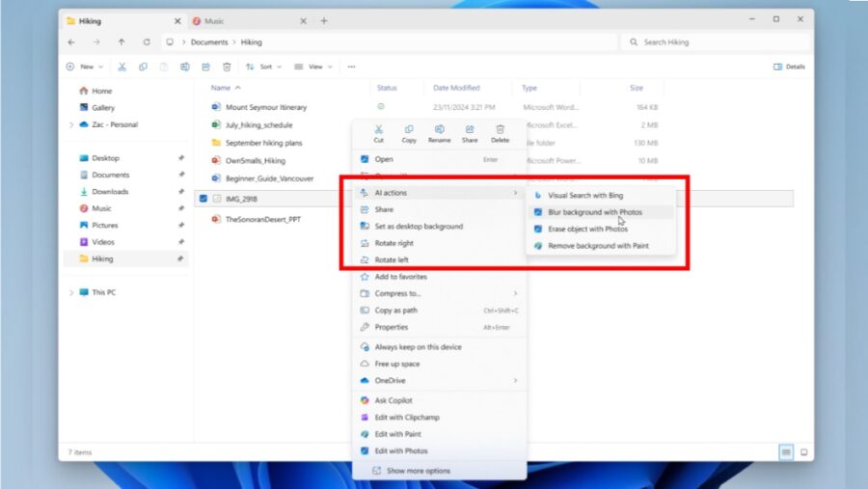
Task: Choose Free up space
Action: click(x=440, y=364)
